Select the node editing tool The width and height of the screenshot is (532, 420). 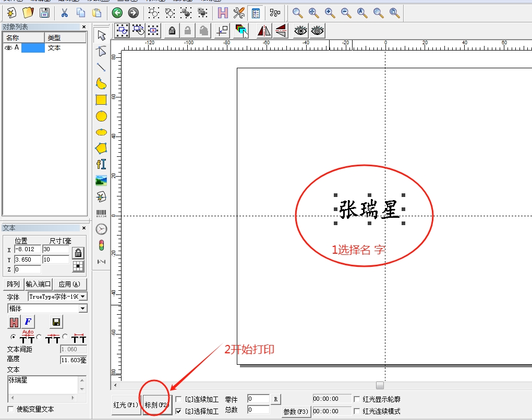102,51
